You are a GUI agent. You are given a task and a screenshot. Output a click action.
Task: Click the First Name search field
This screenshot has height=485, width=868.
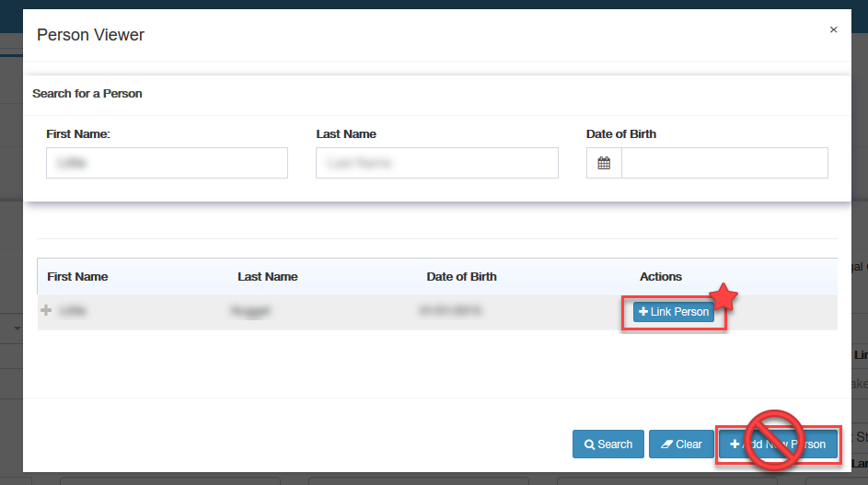point(167,163)
